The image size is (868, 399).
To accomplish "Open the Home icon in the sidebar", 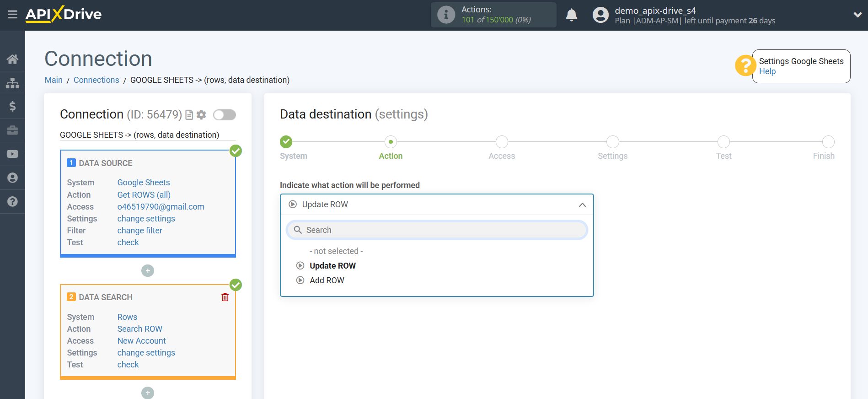I will pyautogui.click(x=12, y=59).
